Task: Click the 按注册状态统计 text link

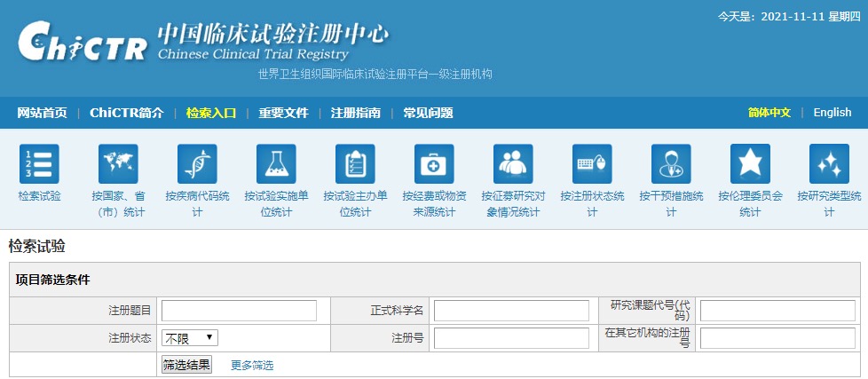Action: (592, 203)
